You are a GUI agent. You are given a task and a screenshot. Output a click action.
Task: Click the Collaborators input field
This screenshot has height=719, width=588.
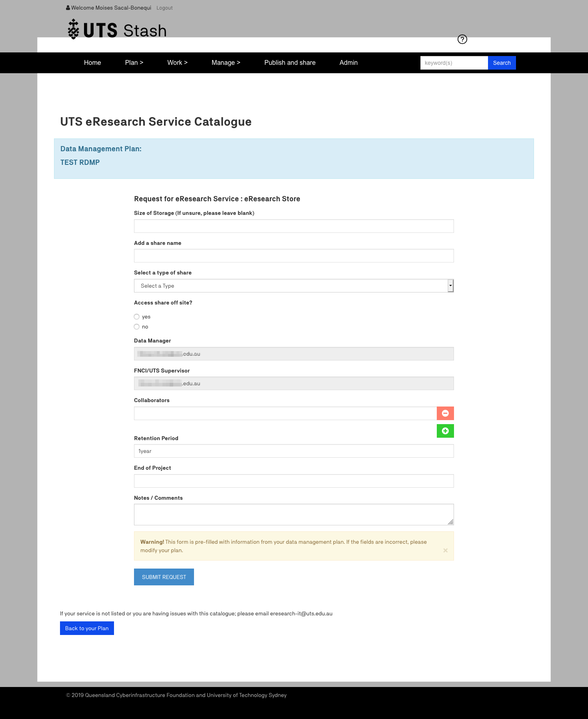point(285,413)
